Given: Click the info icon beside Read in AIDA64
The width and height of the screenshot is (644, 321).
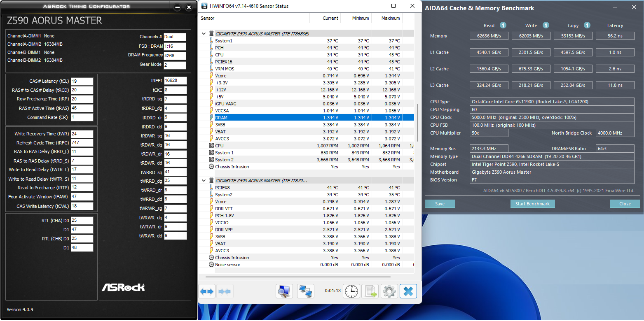Looking at the screenshot, I should click(503, 26).
